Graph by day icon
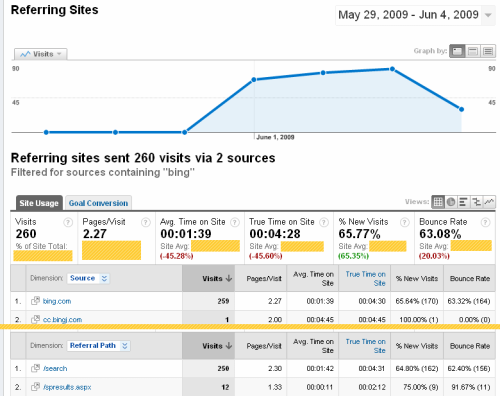This screenshot has height=396, width=500. tap(457, 51)
